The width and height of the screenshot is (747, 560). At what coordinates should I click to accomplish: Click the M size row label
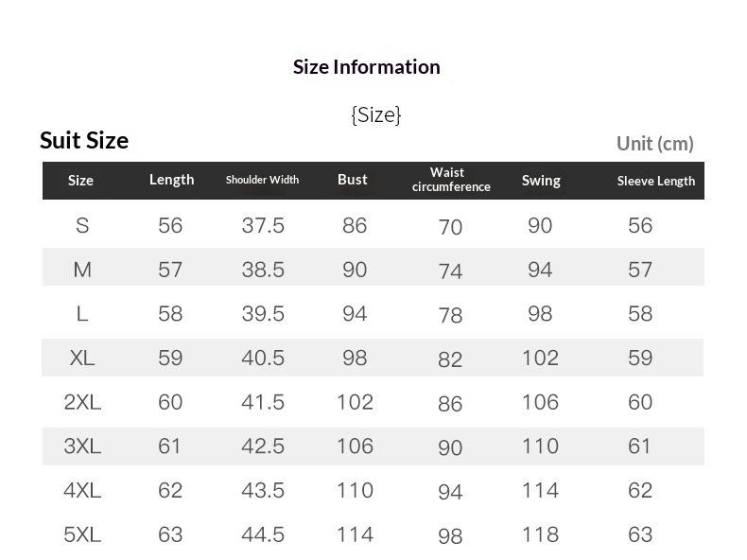click(x=82, y=271)
